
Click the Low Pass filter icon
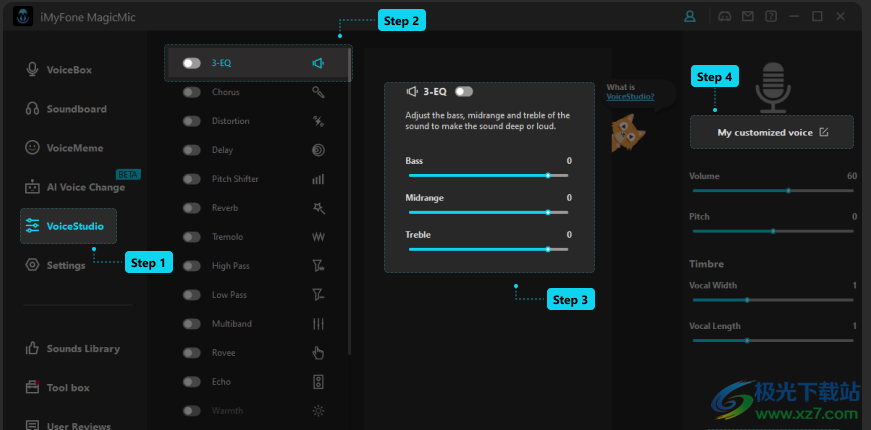coord(318,294)
